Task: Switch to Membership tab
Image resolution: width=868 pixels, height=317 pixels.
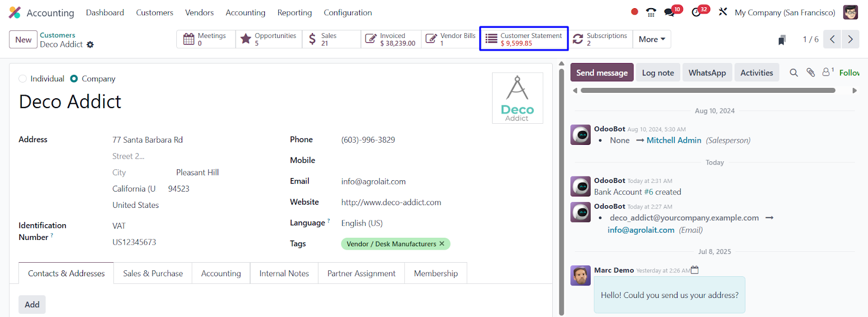Action: click(x=436, y=273)
